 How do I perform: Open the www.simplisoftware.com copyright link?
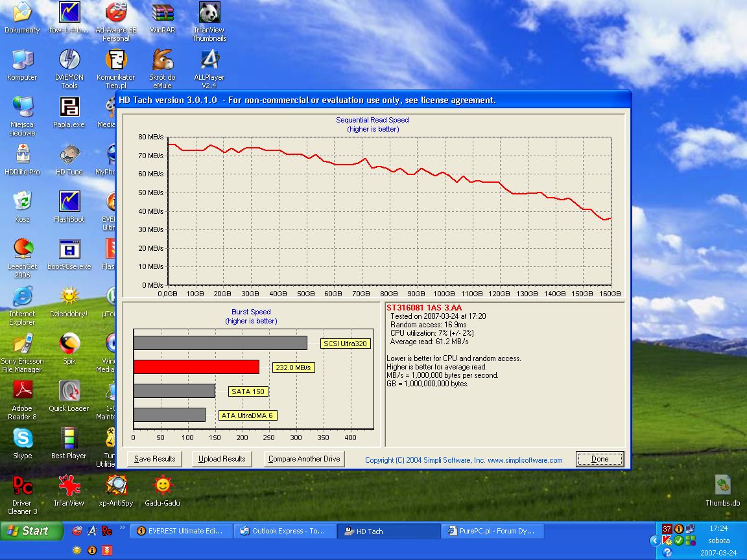point(525,460)
